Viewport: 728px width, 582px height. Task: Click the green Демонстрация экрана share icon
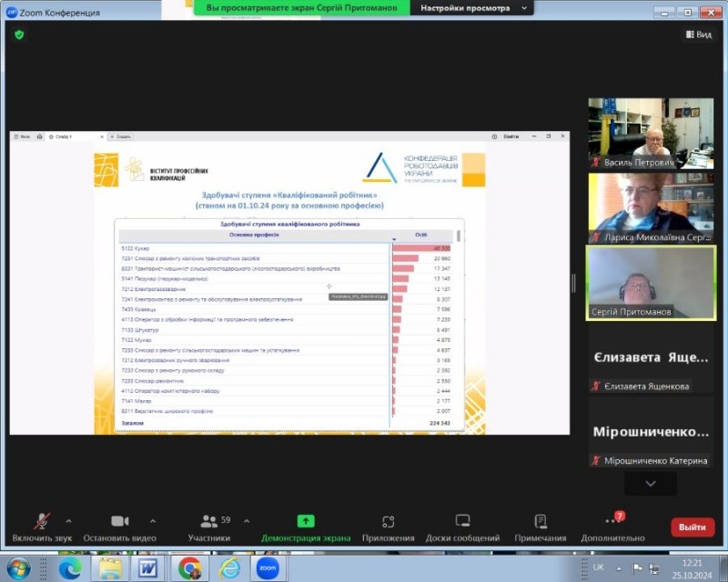(x=306, y=521)
